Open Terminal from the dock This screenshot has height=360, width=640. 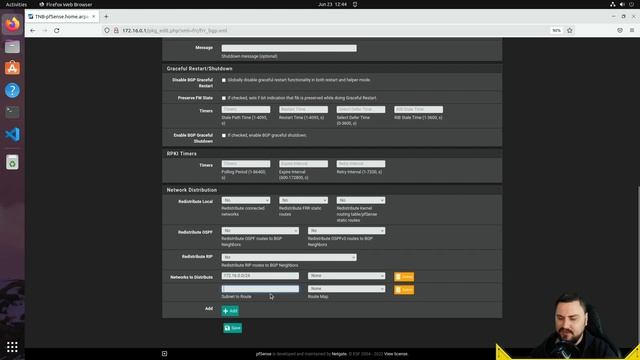12,112
